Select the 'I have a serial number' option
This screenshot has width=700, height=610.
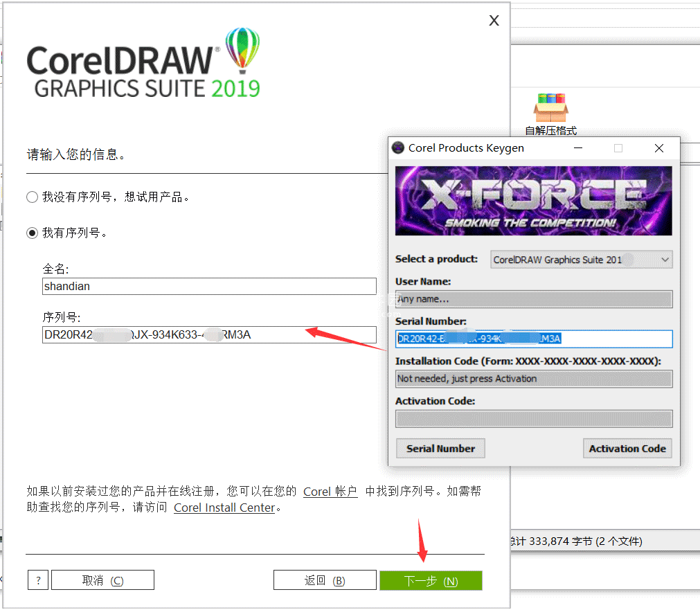[x=32, y=233]
